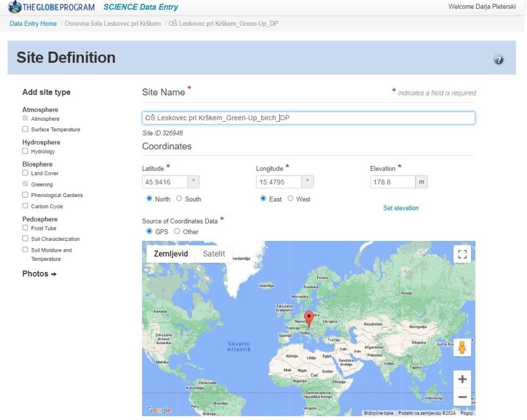Click the Google logo on the map

pyautogui.click(x=159, y=410)
